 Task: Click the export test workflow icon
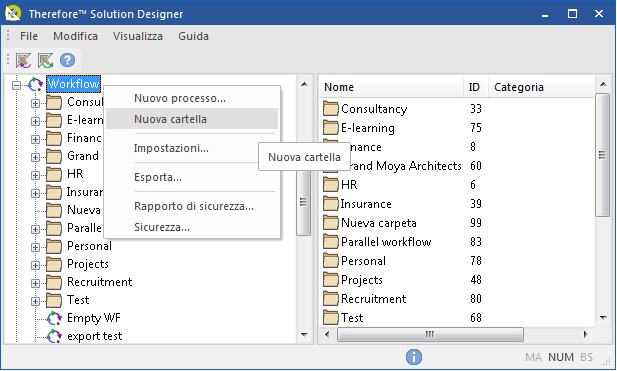click(54, 336)
